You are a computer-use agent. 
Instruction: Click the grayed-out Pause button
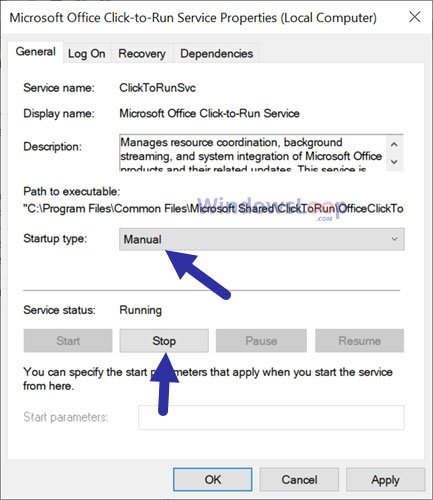261,341
